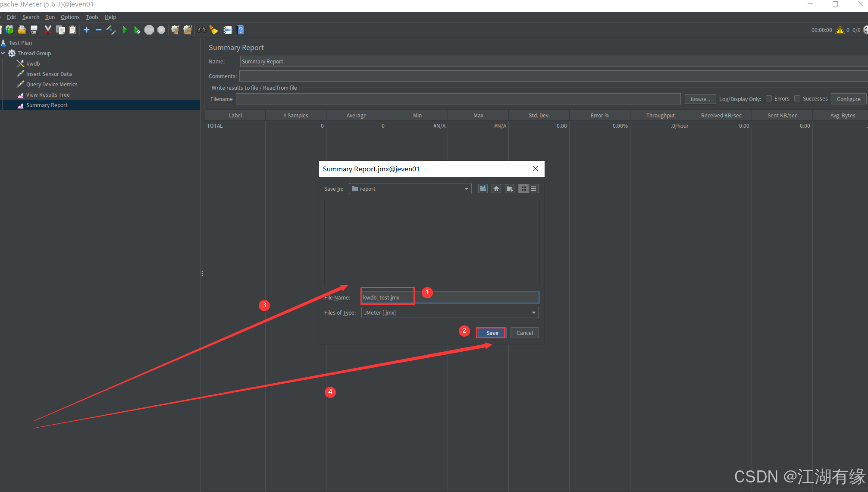Screen dimensions: 868x492
Task: Go to the Home folder icon
Action: 496,189
